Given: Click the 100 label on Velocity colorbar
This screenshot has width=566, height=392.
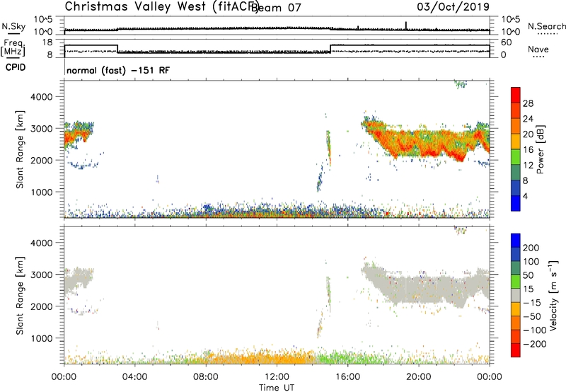Looking at the screenshot, I should coord(531,261).
